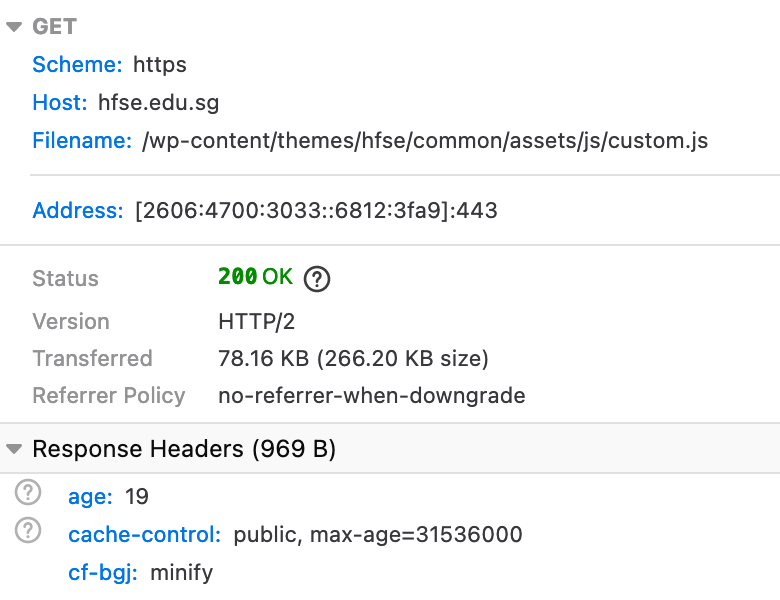
Task: Click the custom.js filename path value
Action: pos(425,140)
